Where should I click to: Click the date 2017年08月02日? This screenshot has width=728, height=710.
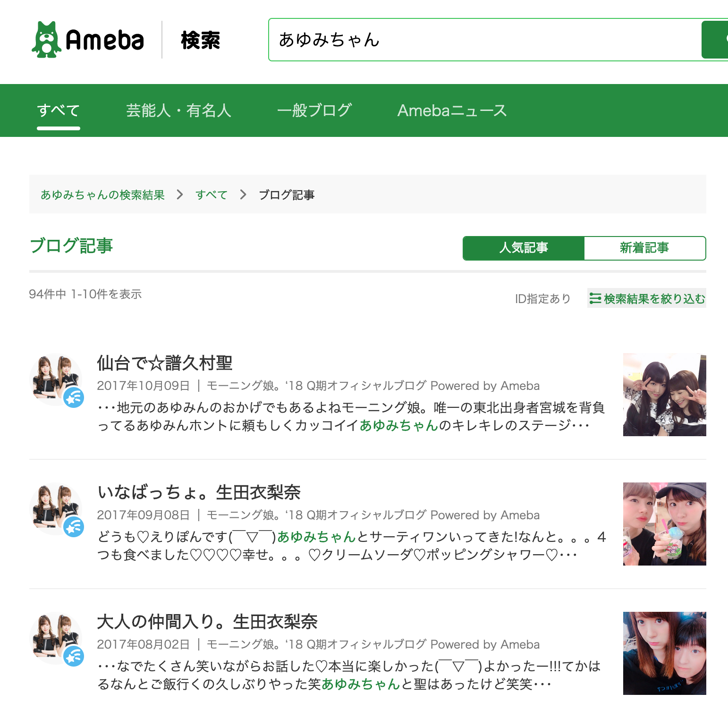click(x=144, y=644)
